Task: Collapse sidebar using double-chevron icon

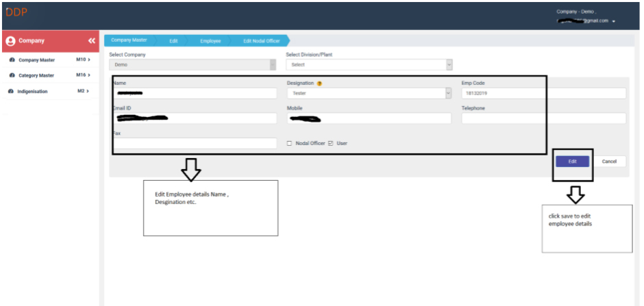Action: pyautogui.click(x=92, y=41)
